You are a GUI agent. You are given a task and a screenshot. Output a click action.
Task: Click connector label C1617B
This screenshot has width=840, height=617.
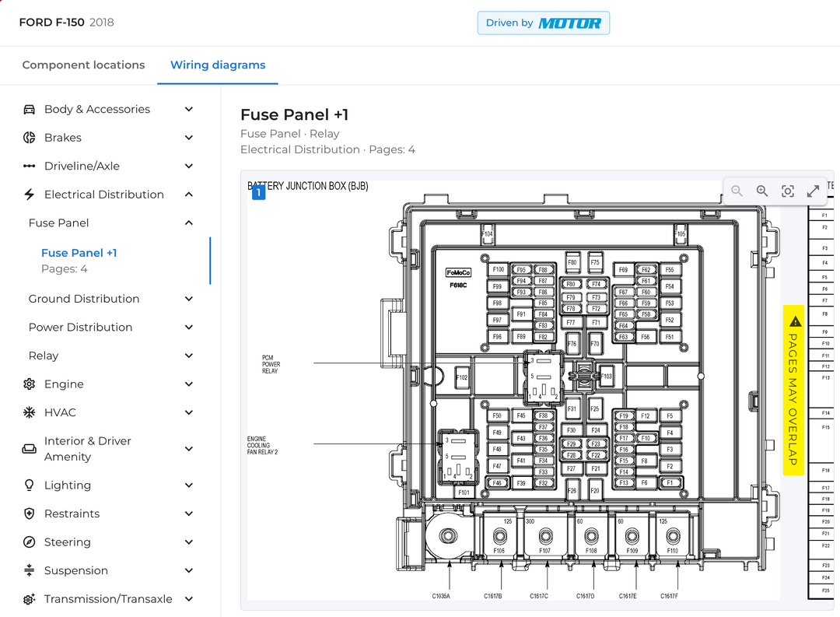pyautogui.click(x=493, y=596)
